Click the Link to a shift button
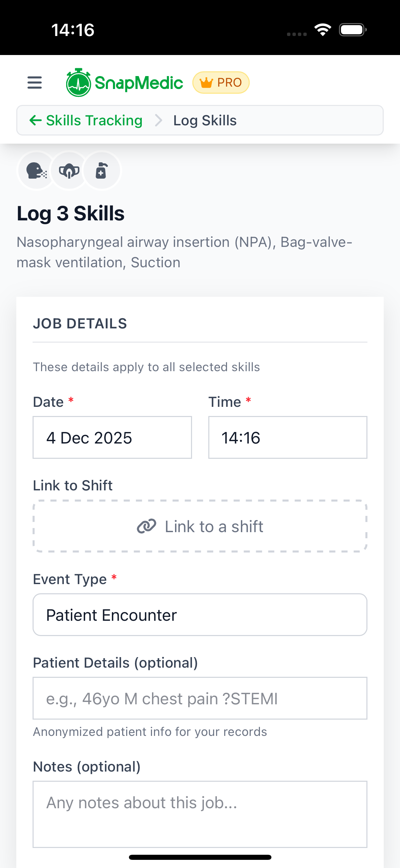This screenshot has width=400, height=868. click(x=199, y=526)
